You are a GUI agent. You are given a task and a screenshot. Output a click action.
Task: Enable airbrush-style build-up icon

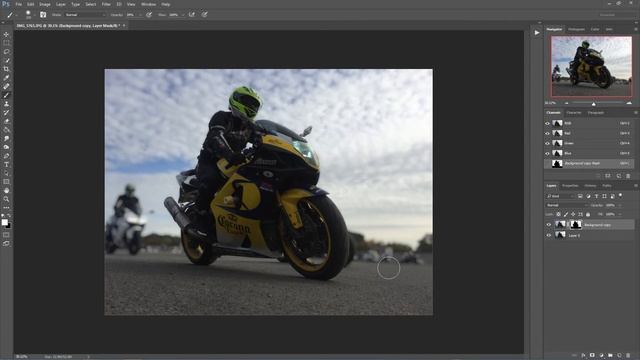pos(191,15)
